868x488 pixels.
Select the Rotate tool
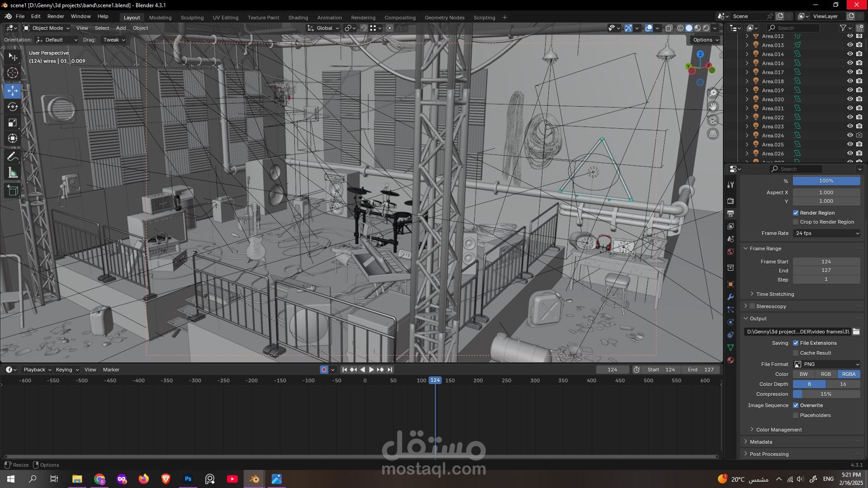coord(13,107)
